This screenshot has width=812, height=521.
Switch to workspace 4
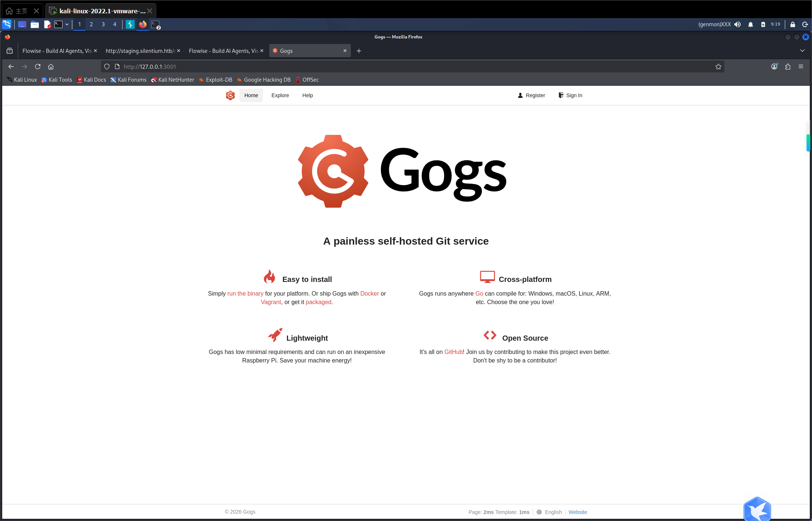click(115, 24)
